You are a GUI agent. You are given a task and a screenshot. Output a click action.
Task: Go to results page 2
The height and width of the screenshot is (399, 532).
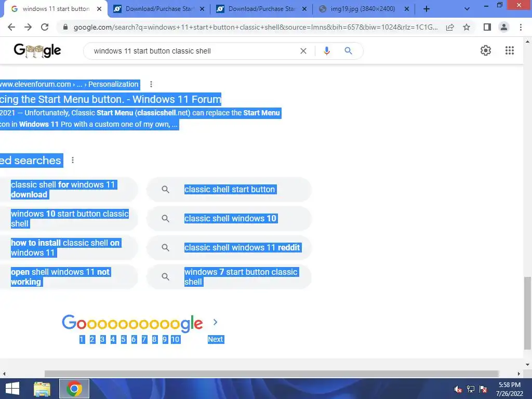click(92, 339)
